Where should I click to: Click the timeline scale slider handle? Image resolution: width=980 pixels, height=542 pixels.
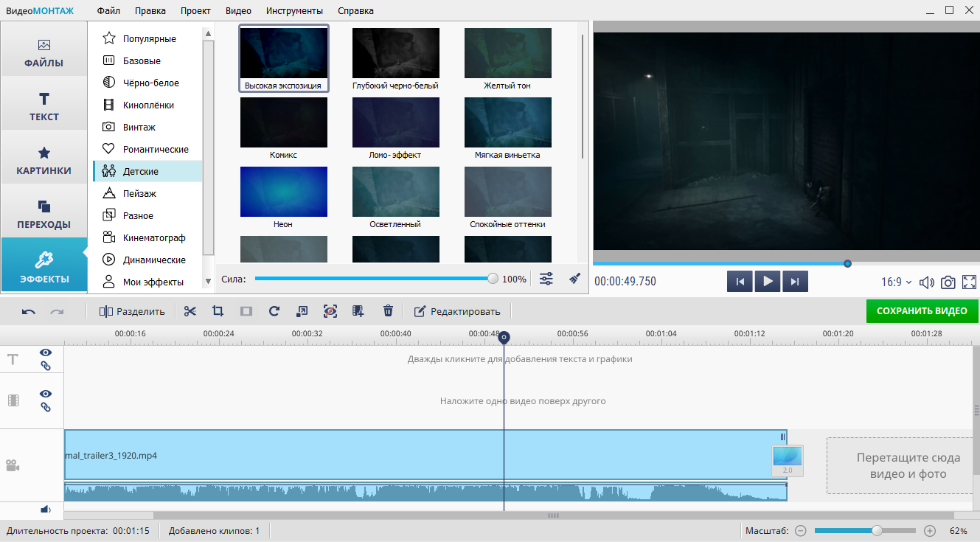tap(877, 531)
